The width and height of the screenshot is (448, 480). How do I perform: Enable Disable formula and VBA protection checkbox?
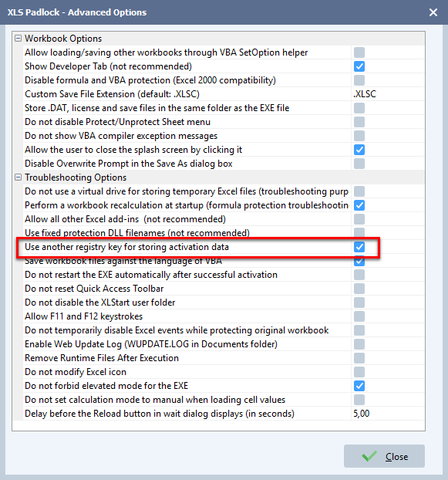pos(359,80)
